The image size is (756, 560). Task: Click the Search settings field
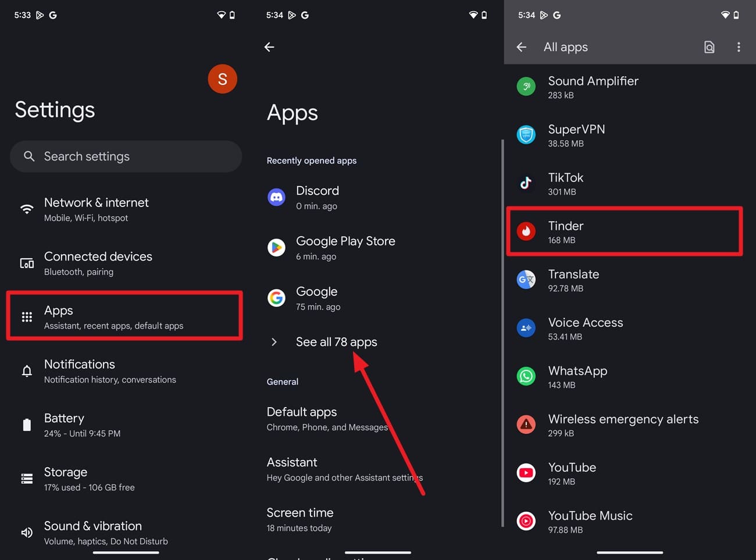coord(126,156)
